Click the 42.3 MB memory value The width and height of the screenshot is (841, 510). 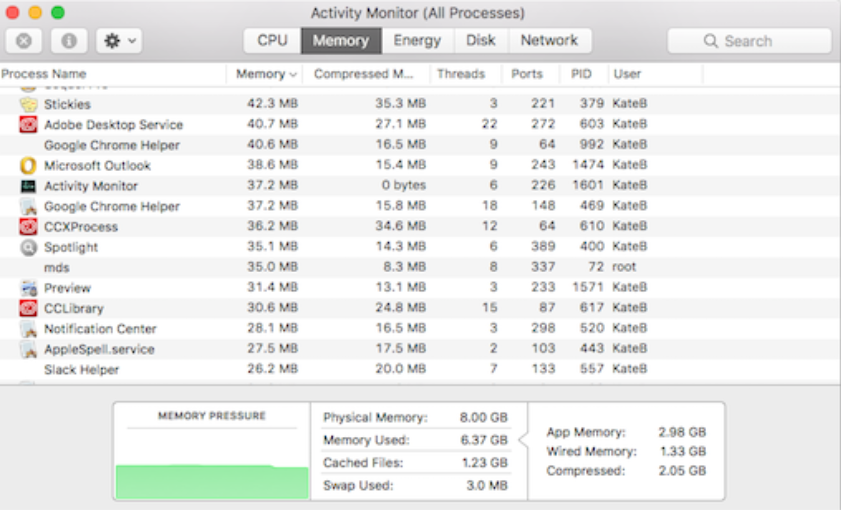[x=272, y=103]
